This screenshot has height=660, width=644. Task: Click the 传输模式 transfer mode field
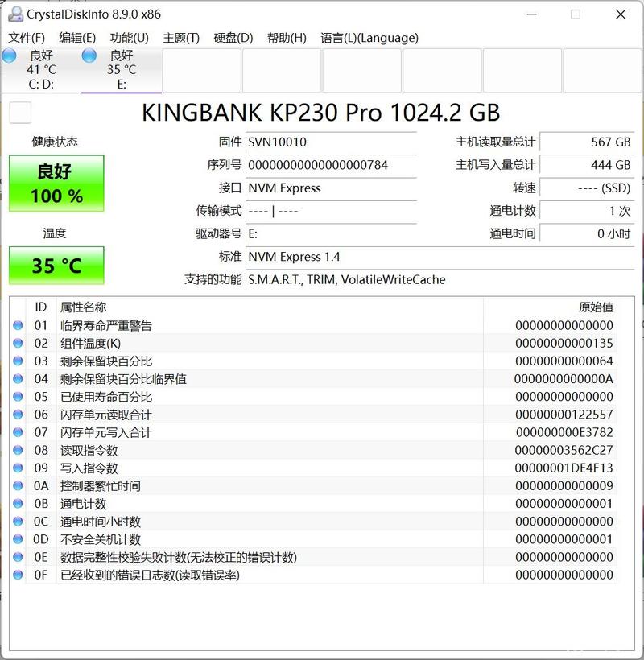(x=331, y=210)
